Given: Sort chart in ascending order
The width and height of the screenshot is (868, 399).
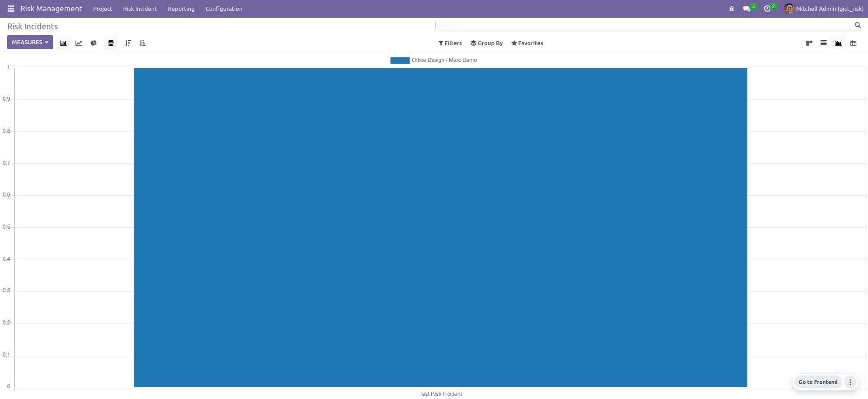Looking at the screenshot, I should (x=143, y=43).
